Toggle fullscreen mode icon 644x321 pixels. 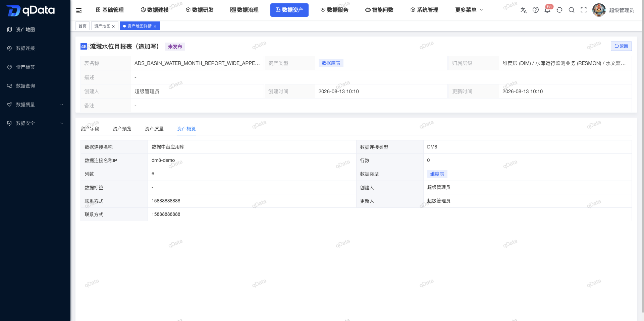point(584,10)
